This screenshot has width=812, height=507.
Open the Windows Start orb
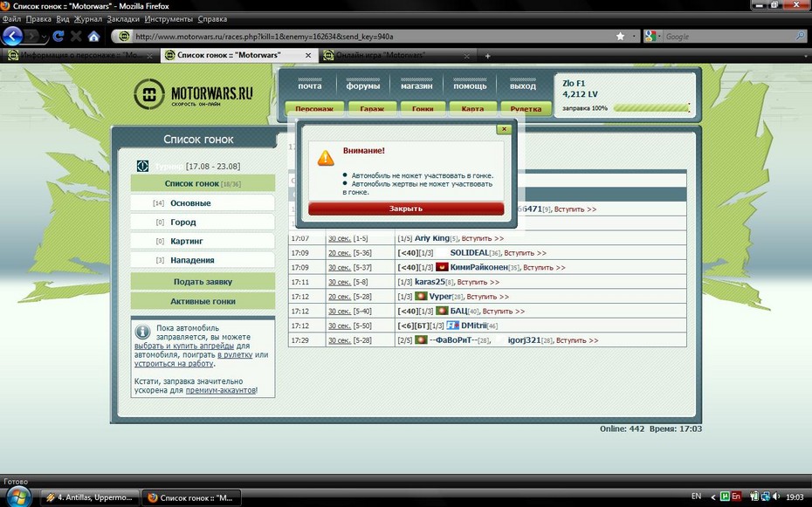pos(17,497)
